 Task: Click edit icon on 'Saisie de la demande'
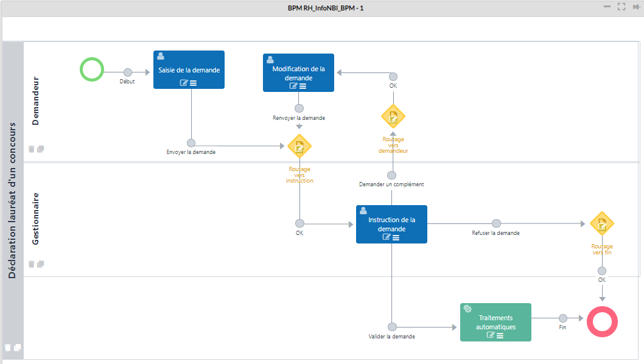[184, 83]
